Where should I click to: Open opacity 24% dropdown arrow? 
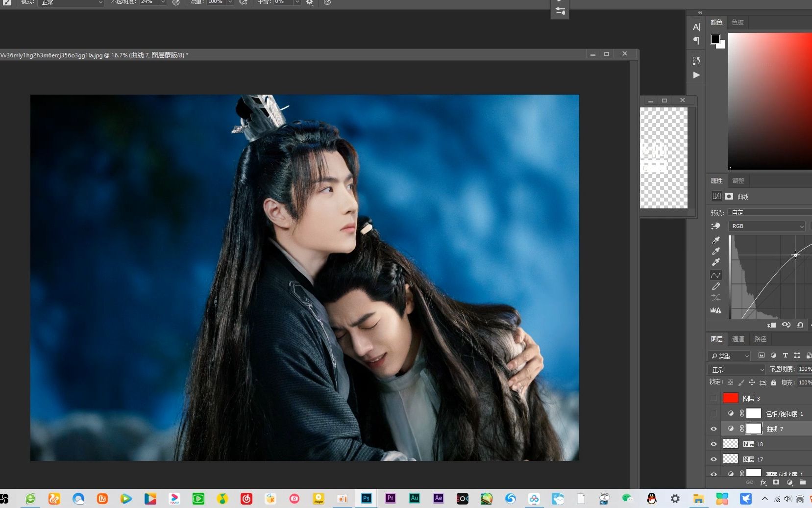(163, 2)
